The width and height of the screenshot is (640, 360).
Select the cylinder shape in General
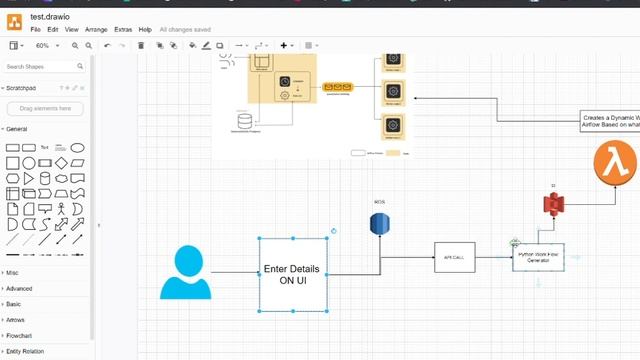[45, 178]
